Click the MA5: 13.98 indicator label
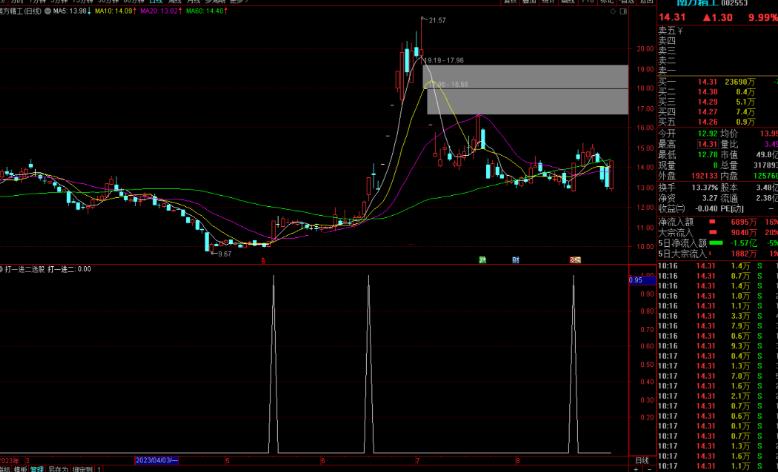This screenshot has height=472, width=778. tap(72, 11)
